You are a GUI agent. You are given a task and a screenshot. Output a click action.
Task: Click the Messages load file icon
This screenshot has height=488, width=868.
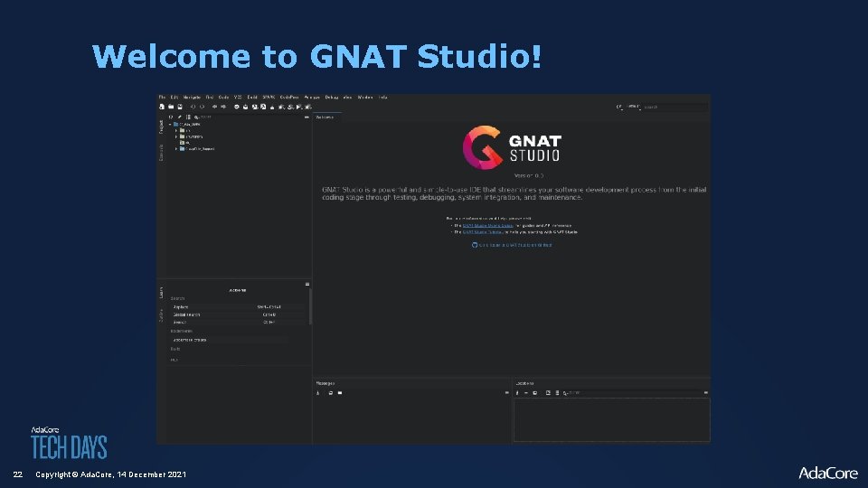click(340, 393)
